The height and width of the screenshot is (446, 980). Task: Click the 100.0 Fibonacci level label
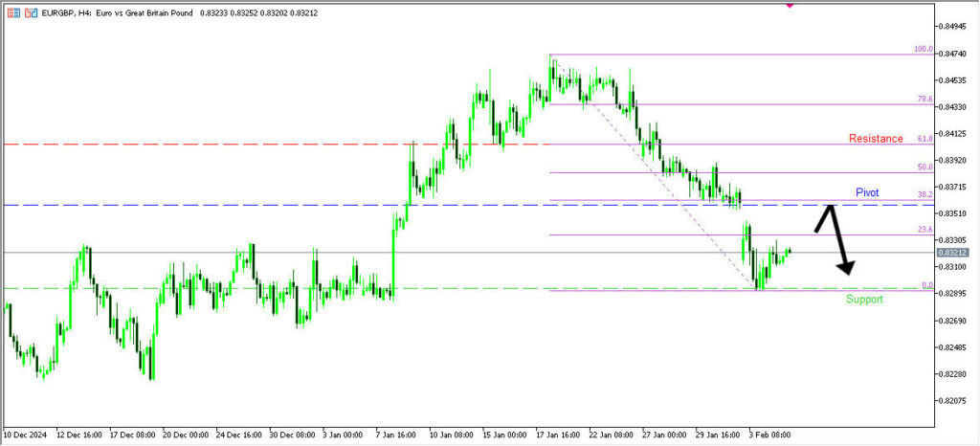(923, 49)
